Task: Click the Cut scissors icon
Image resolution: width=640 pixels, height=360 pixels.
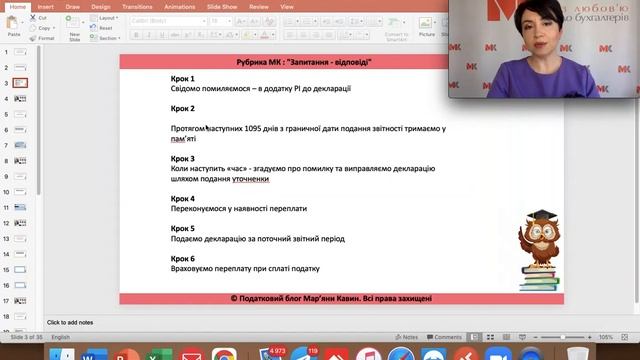Action: click(33, 18)
